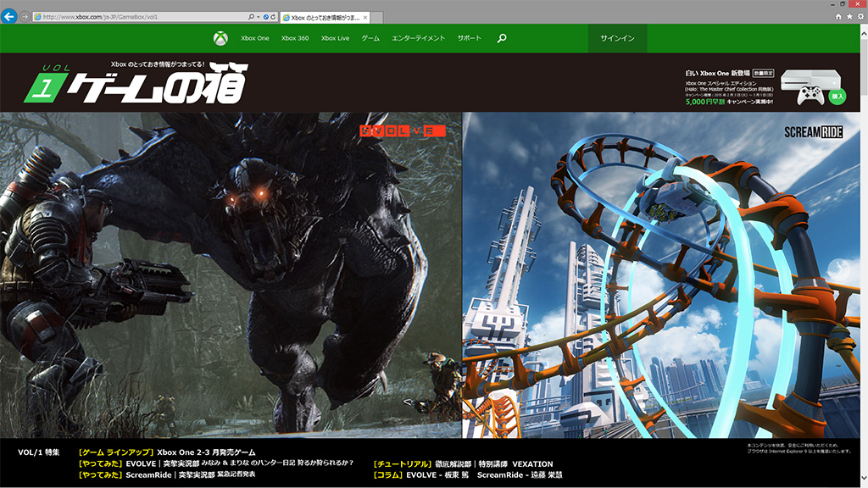868x488 pixels.
Task: Minimize the browser window
Action: pyautogui.click(x=834, y=4)
